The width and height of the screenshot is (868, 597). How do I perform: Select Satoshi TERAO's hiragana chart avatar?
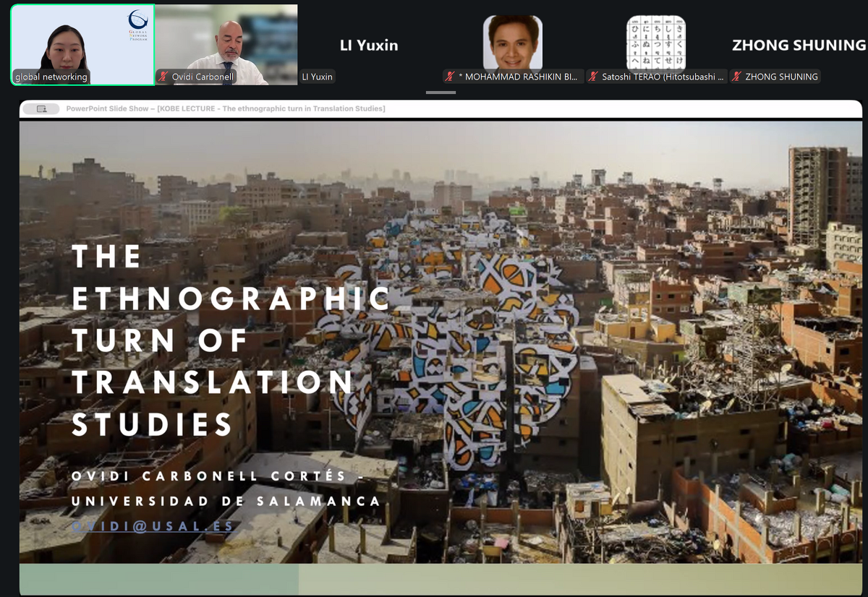click(655, 42)
